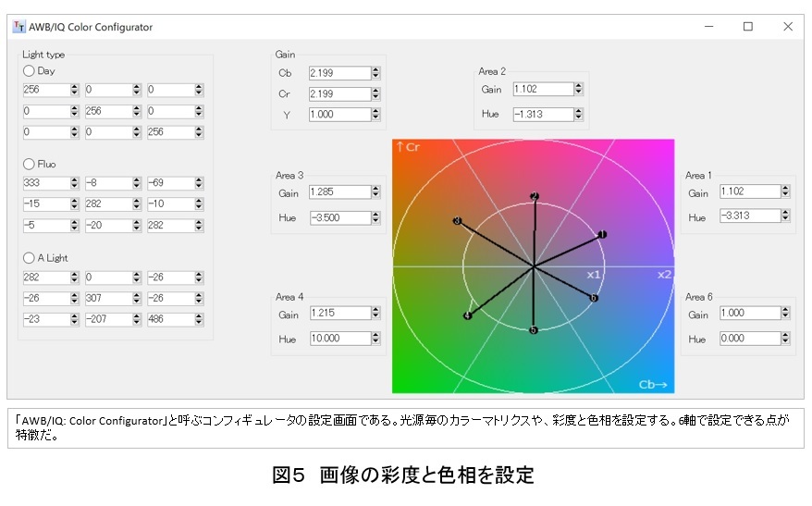This screenshot has height=506, width=812.
Task: Maximize the Color Configurator window
Action: click(747, 27)
